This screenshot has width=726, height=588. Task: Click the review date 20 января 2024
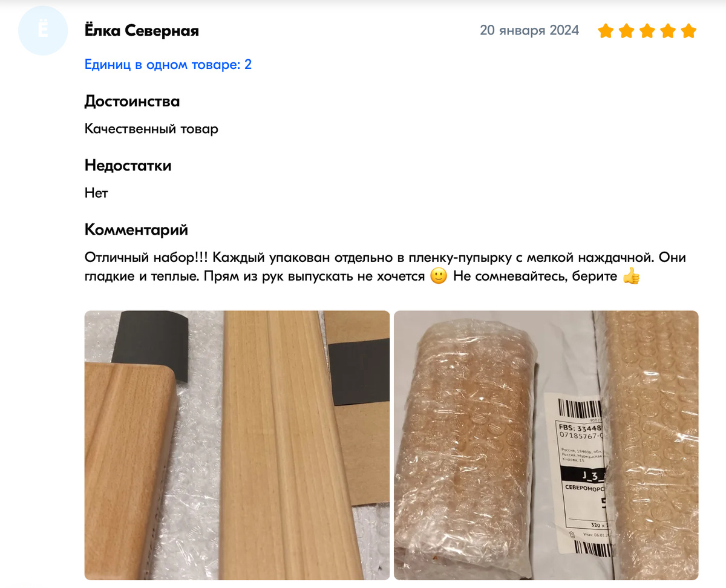coord(529,30)
